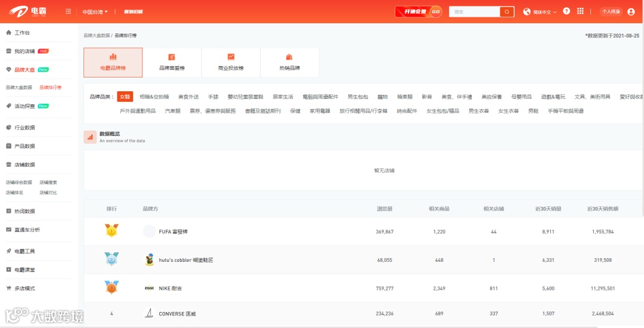
Task: Switch to the 热销品牌 tab
Action: (290, 63)
